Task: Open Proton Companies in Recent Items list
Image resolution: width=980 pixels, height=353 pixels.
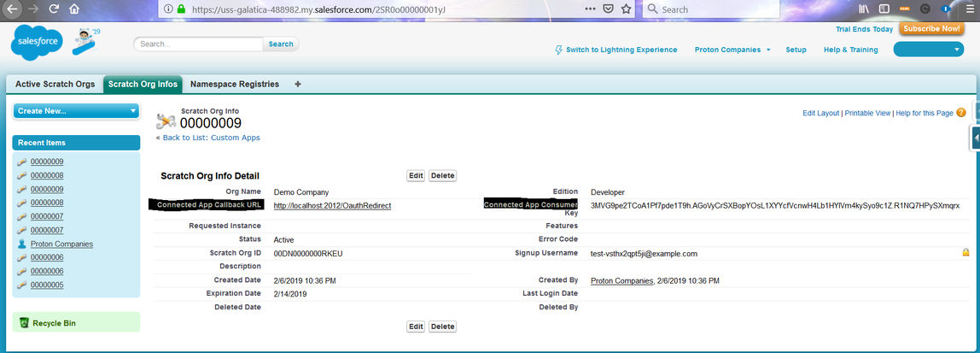Action: pos(61,244)
